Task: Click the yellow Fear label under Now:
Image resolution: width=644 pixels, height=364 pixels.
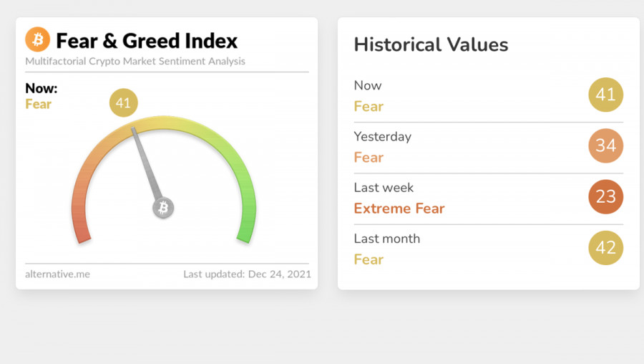Action: (x=38, y=104)
